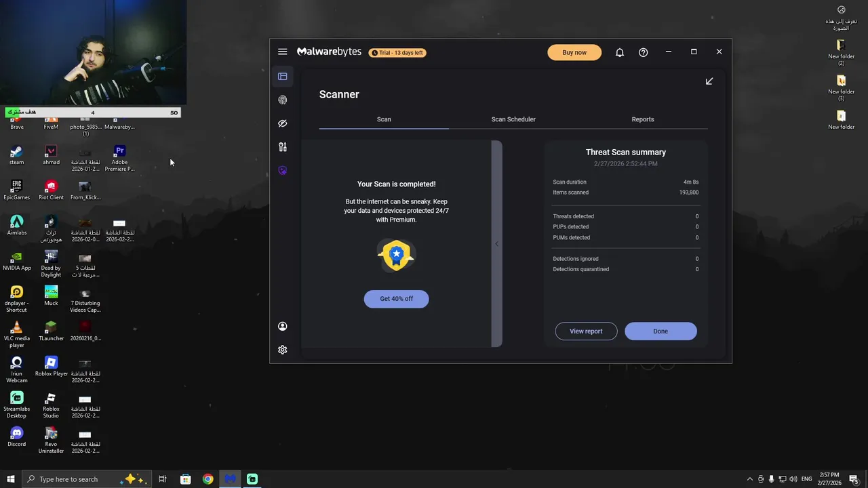868x488 pixels.
Task: Click the Get 40% off button
Action: point(397,299)
